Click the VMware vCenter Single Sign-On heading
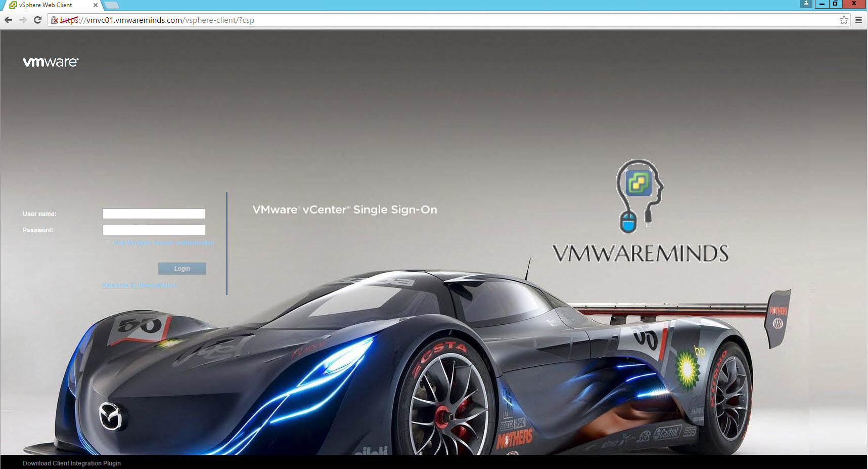 point(345,209)
